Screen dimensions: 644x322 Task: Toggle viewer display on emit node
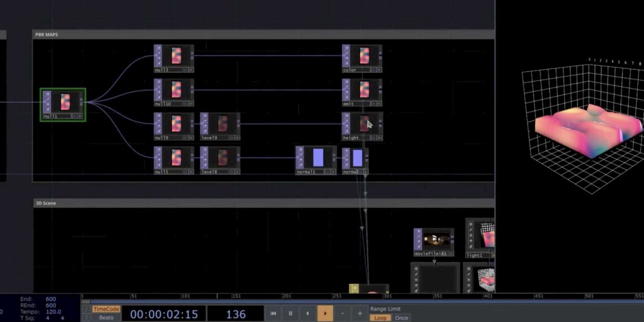[x=374, y=105]
